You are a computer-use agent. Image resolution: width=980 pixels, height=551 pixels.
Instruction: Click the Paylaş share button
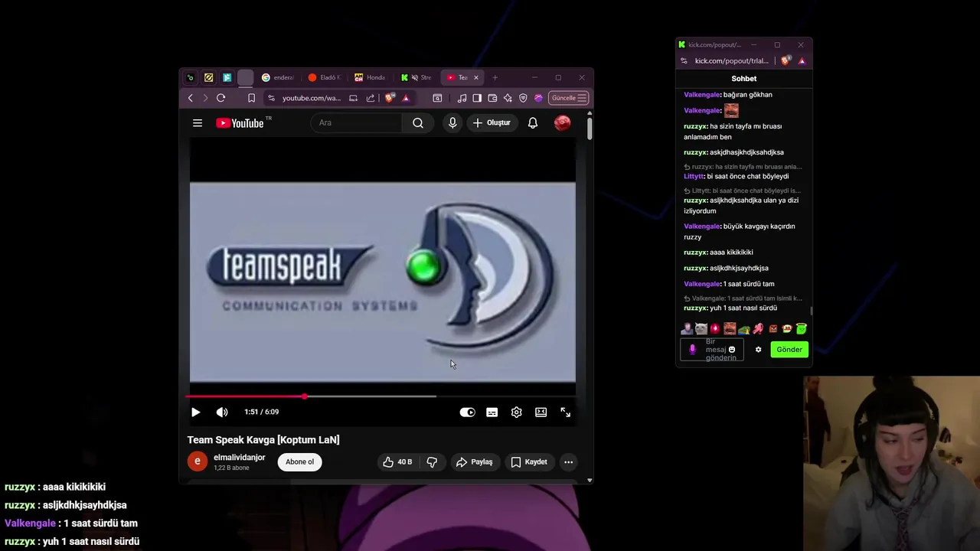[x=474, y=461]
